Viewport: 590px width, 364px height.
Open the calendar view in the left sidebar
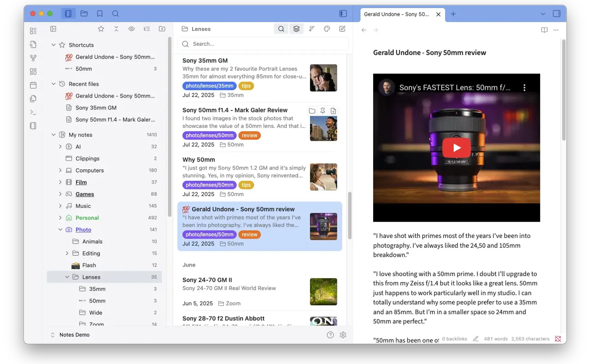33,85
